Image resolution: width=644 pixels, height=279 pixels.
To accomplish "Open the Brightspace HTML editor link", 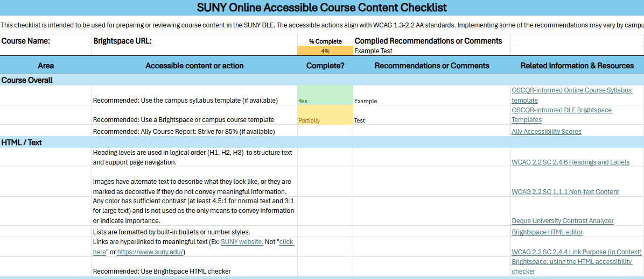I will (x=547, y=232).
